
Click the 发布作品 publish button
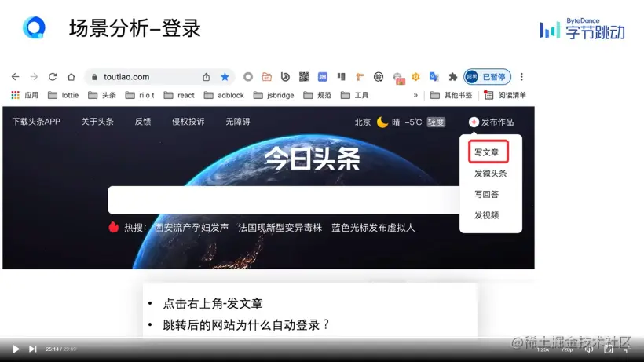[491, 122]
